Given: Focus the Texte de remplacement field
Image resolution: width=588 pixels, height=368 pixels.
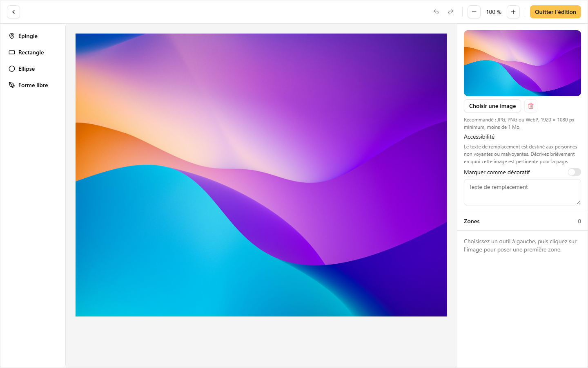Looking at the screenshot, I should coord(522,192).
